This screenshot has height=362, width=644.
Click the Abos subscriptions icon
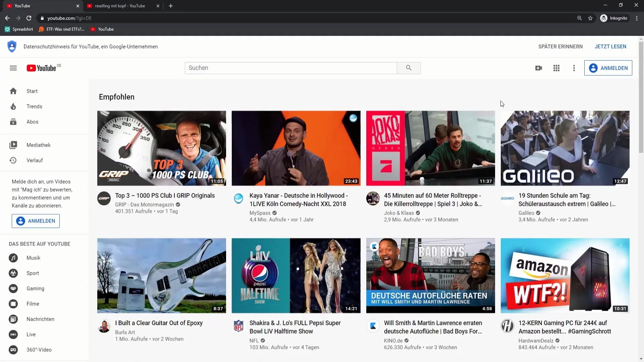pos(13,122)
